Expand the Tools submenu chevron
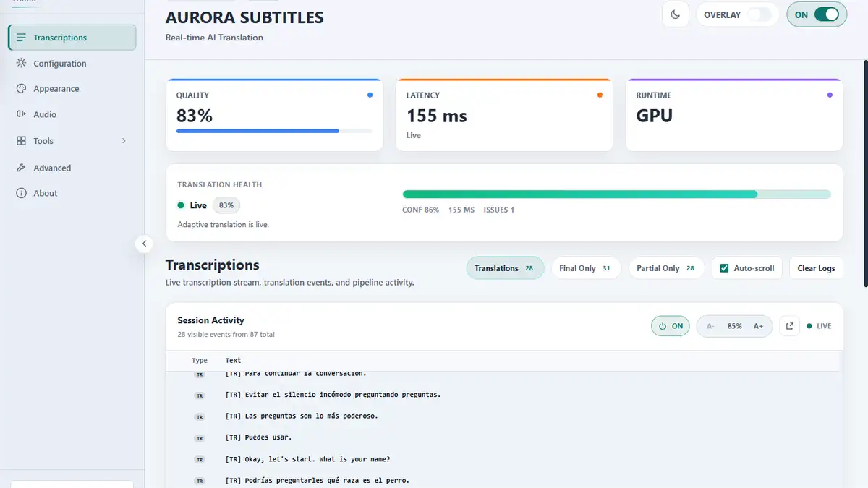The image size is (868, 488). [x=124, y=141]
